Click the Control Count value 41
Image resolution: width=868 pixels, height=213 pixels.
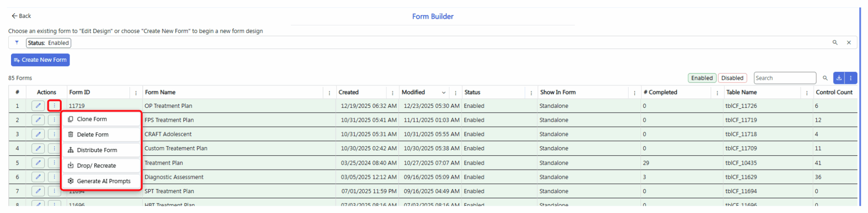click(x=818, y=163)
